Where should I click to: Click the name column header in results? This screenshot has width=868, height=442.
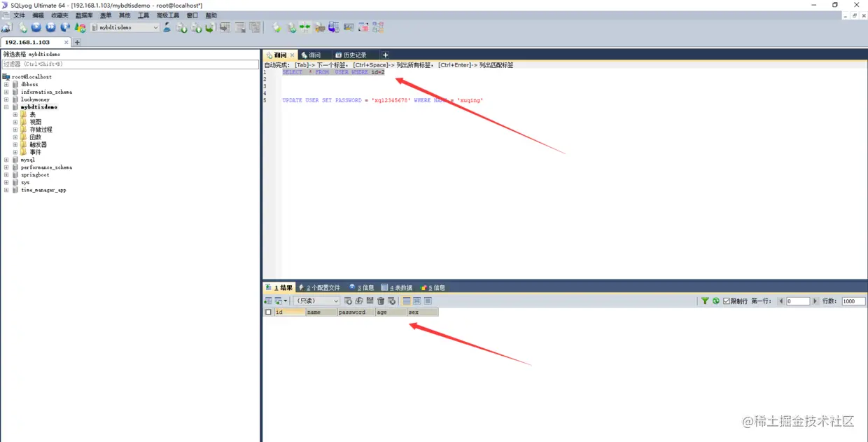(x=321, y=312)
